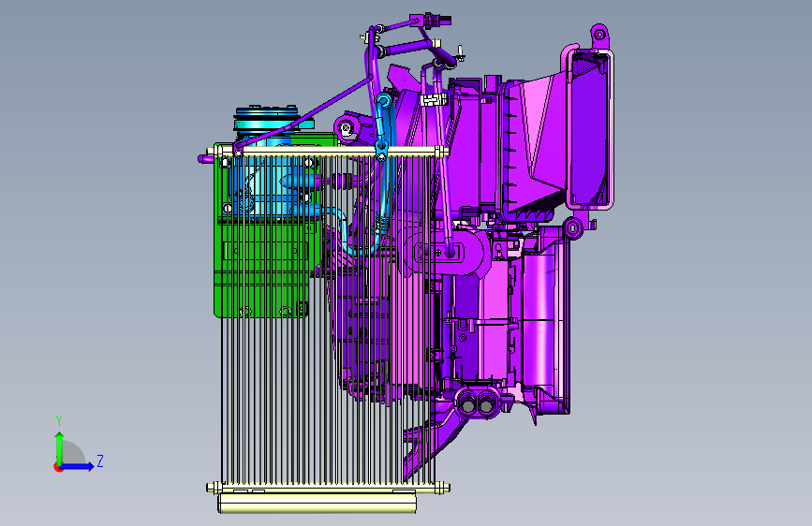Select the yellow receiver drier cylinder at bottom
Image resolution: width=812 pixels, height=526 pixels.
point(317,503)
